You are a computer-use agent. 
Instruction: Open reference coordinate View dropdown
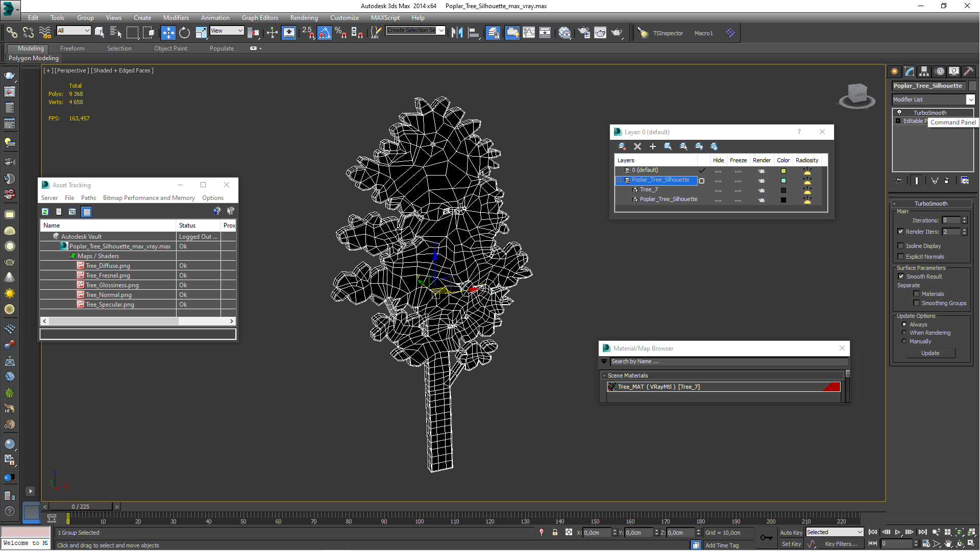click(x=227, y=31)
